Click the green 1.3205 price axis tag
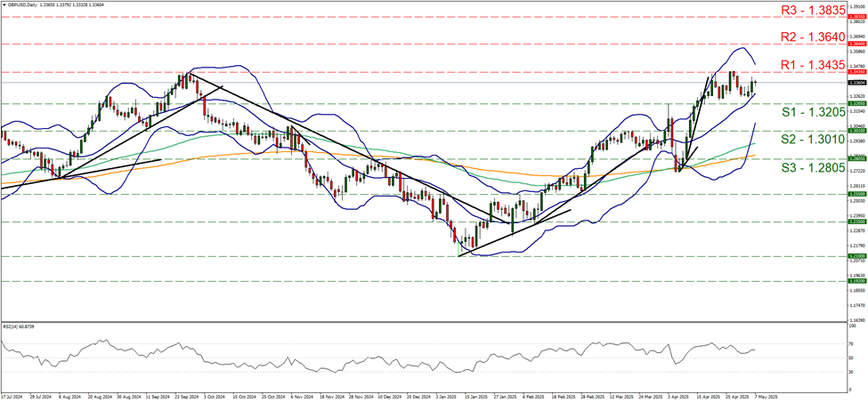The width and height of the screenshot is (868, 402). click(x=856, y=103)
